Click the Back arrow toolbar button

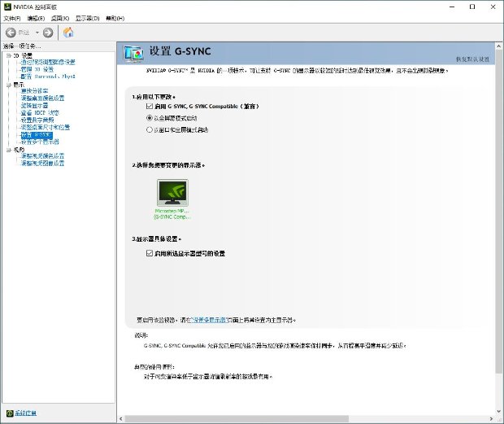(x=11, y=33)
